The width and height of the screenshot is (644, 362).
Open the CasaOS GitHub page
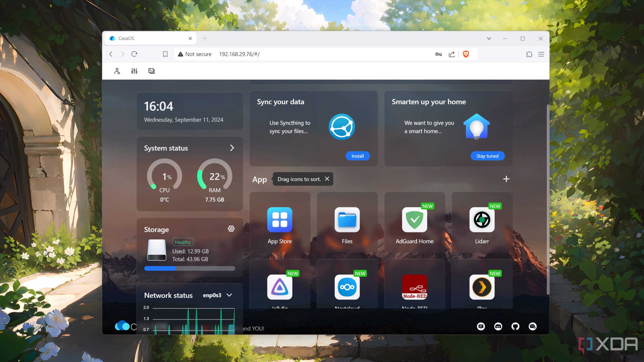click(x=515, y=326)
